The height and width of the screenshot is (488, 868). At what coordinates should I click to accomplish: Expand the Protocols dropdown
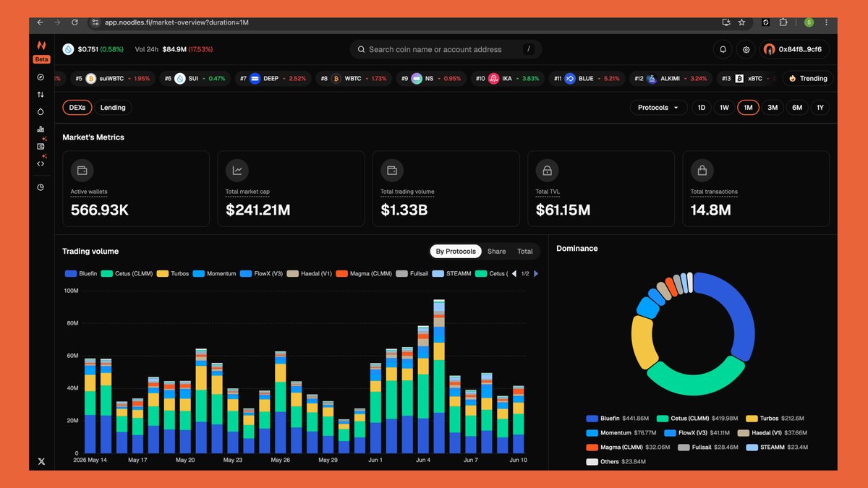pyautogui.click(x=658, y=108)
